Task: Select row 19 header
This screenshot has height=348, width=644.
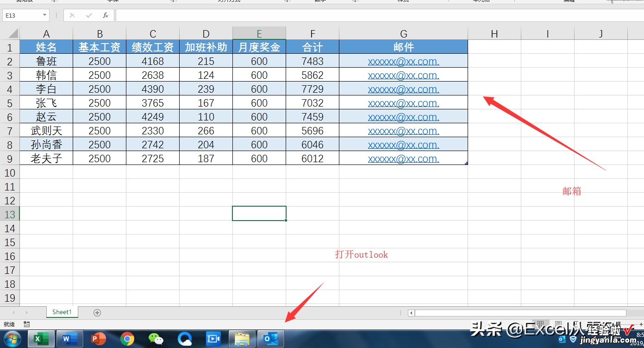Action: coord(10,297)
